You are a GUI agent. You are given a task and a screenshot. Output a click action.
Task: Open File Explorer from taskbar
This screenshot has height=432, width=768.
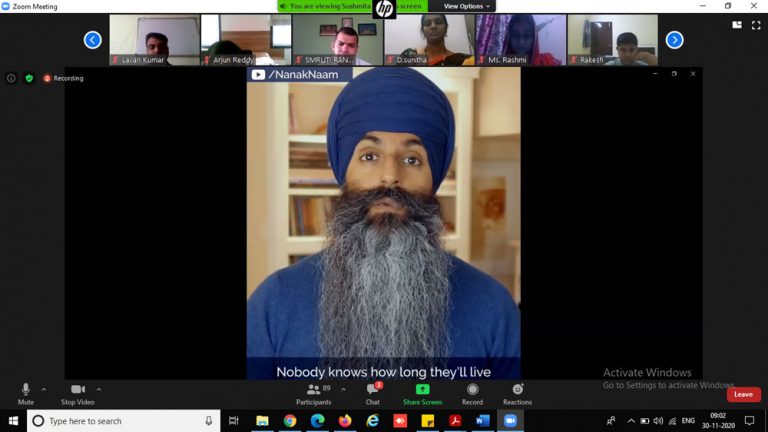click(x=262, y=421)
